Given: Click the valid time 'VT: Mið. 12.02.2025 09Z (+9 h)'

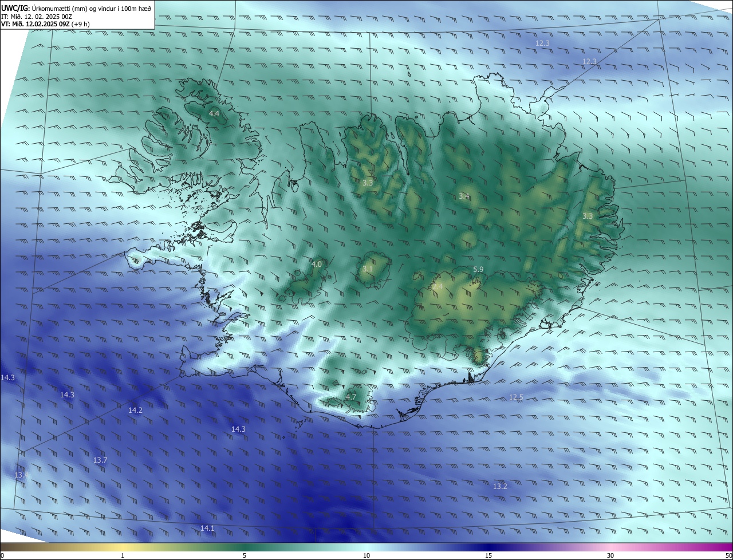Looking at the screenshot, I should coord(46,24).
